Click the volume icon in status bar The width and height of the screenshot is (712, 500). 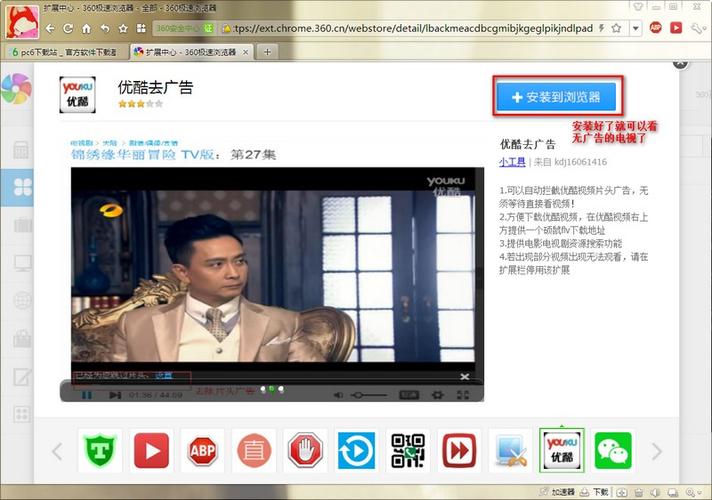point(655,492)
